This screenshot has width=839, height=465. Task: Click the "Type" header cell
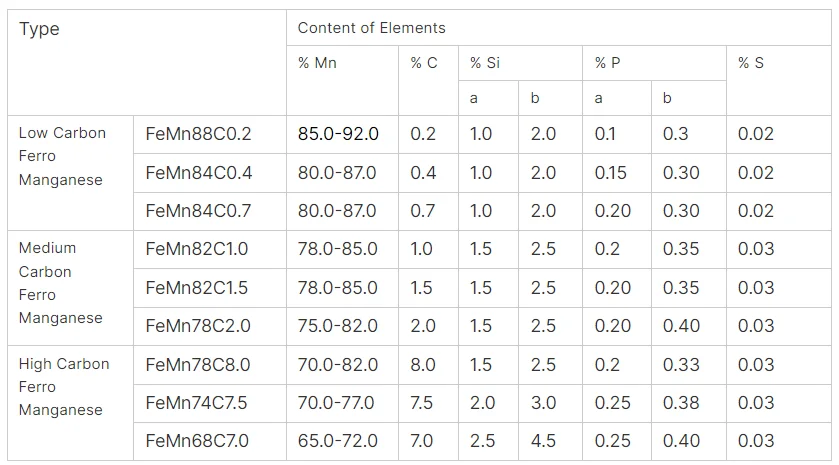pos(40,29)
